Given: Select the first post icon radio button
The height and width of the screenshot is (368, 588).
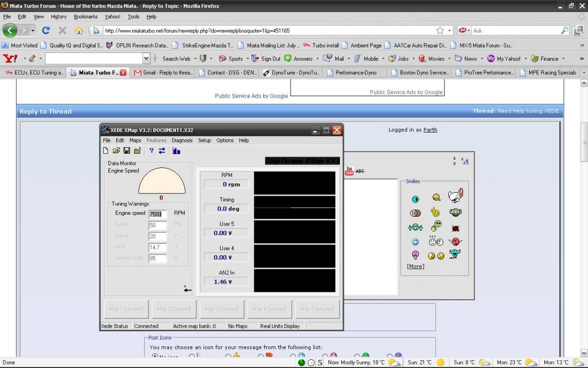Looking at the screenshot, I should pos(155,356).
